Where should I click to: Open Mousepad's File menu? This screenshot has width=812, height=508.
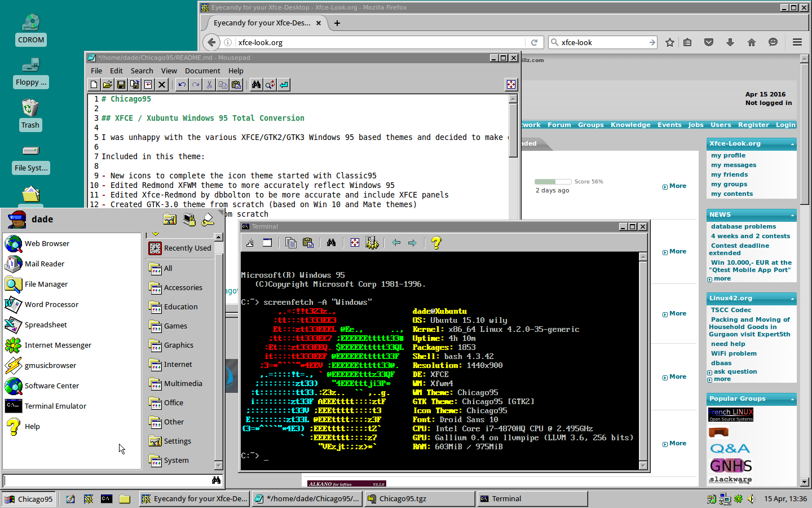(x=96, y=71)
